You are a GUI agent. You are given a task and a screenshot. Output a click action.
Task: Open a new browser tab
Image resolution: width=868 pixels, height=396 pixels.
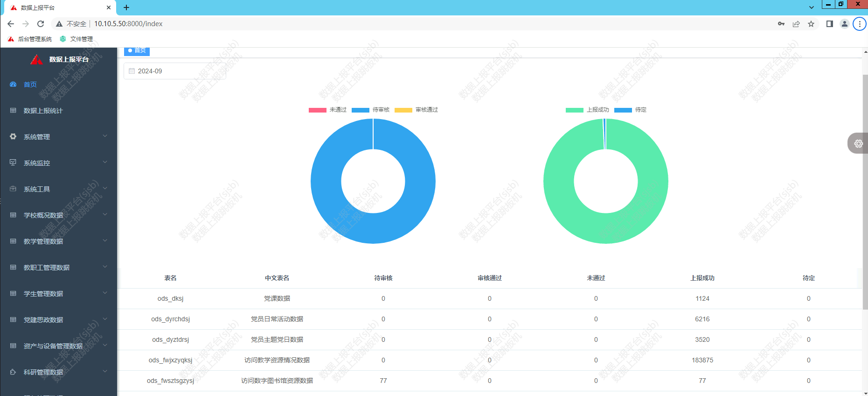pos(126,7)
